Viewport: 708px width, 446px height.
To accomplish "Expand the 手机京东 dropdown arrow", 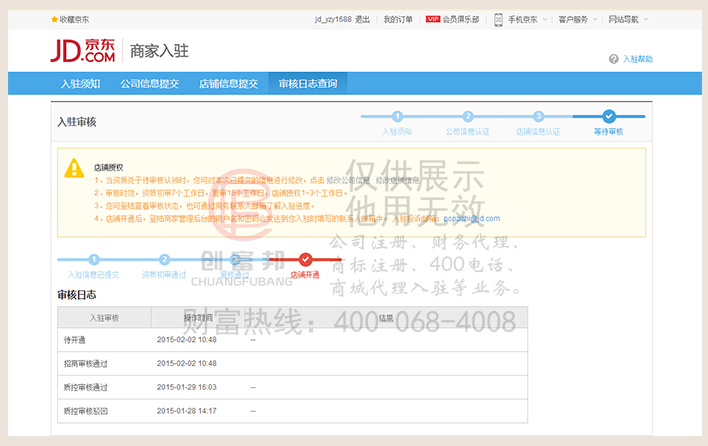I will [545, 19].
